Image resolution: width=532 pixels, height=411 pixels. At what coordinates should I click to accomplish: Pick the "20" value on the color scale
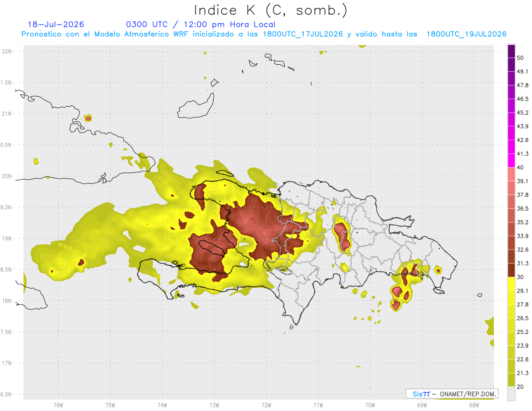(x=520, y=387)
